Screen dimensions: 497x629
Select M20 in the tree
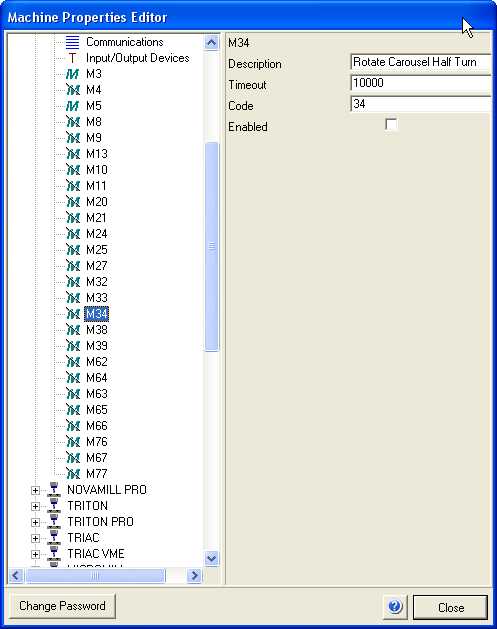[x=97, y=202]
